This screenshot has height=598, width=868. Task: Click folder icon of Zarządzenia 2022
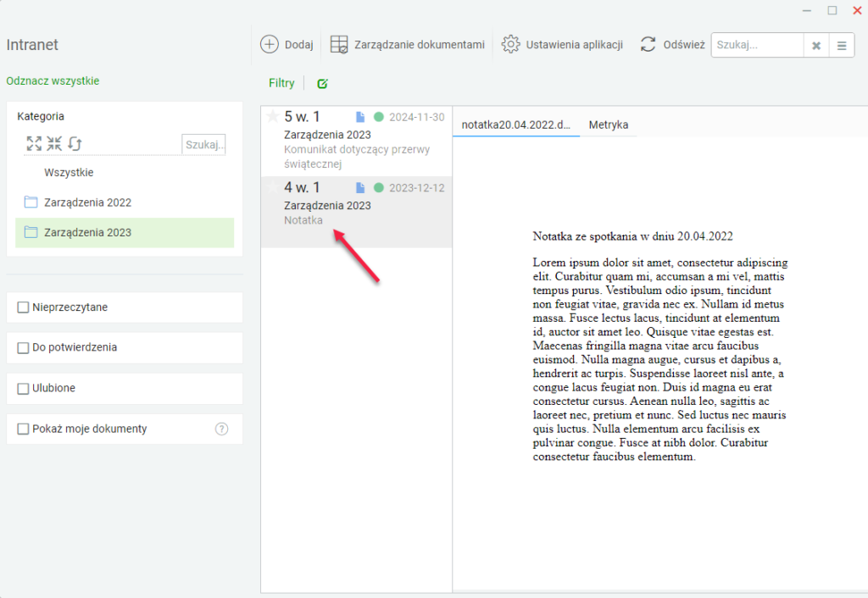tap(31, 202)
